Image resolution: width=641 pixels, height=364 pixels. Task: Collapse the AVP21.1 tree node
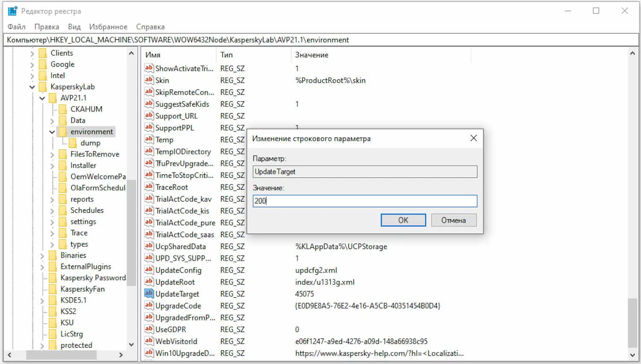(x=42, y=98)
